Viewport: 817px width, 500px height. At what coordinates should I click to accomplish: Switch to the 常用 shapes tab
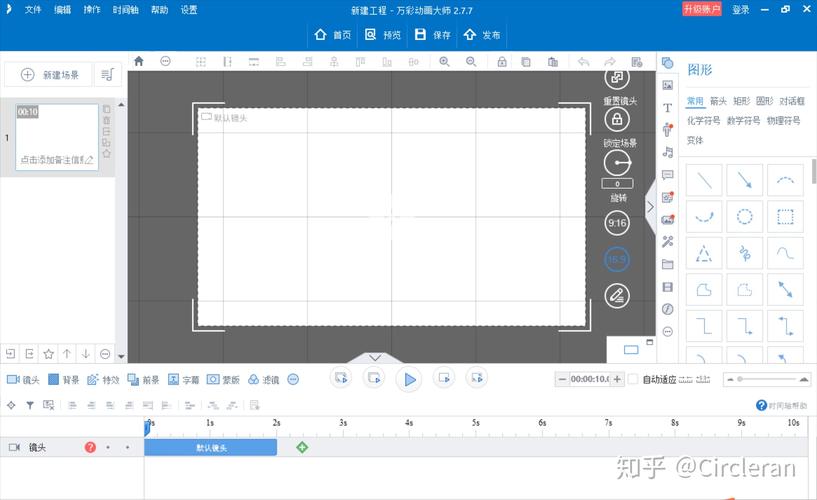click(695, 101)
